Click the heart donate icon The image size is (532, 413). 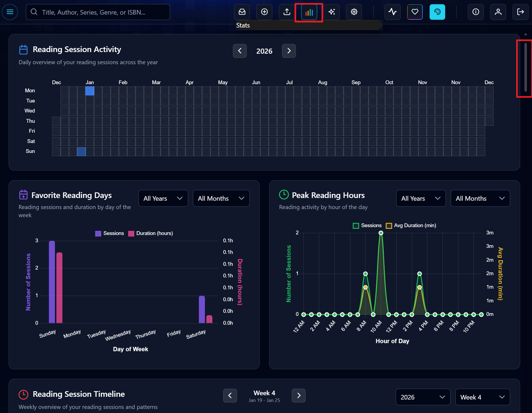[x=415, y=12]
